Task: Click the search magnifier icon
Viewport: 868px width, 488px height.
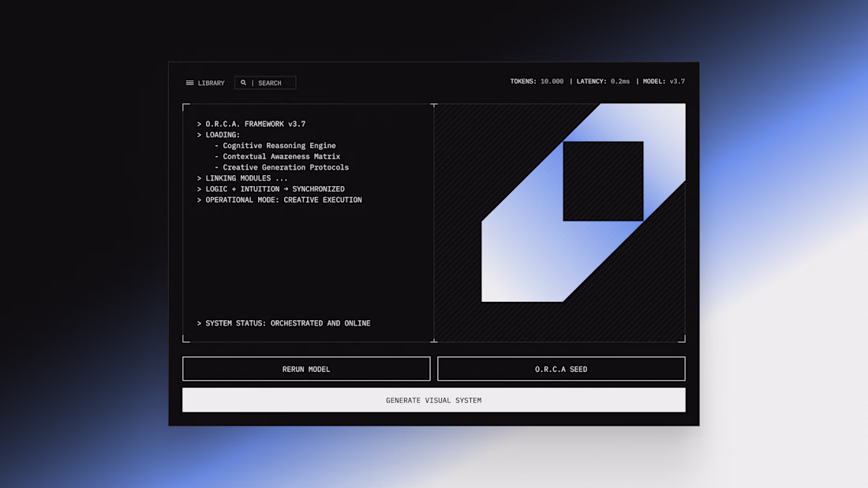Action: [243, 83]
